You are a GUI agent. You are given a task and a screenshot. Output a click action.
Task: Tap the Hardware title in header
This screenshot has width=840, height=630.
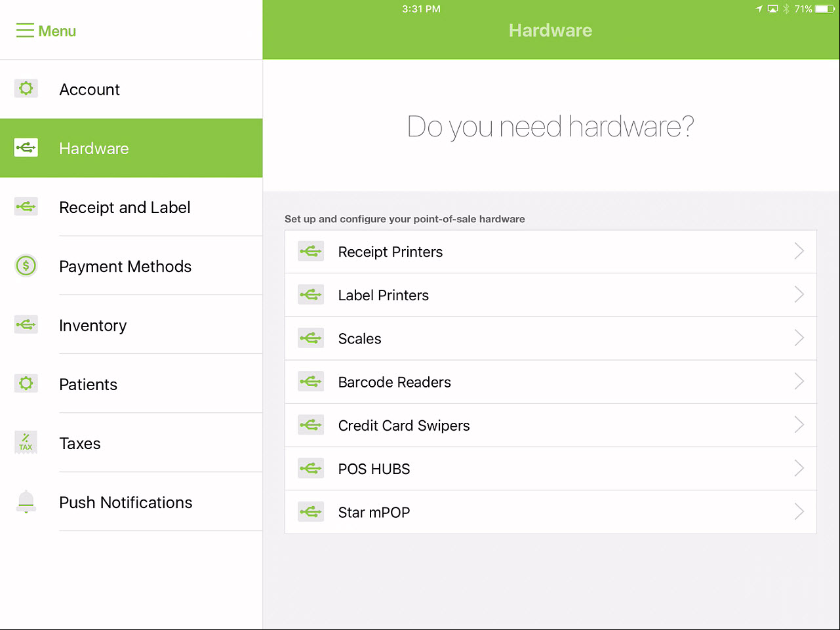(x=550, y=31)
